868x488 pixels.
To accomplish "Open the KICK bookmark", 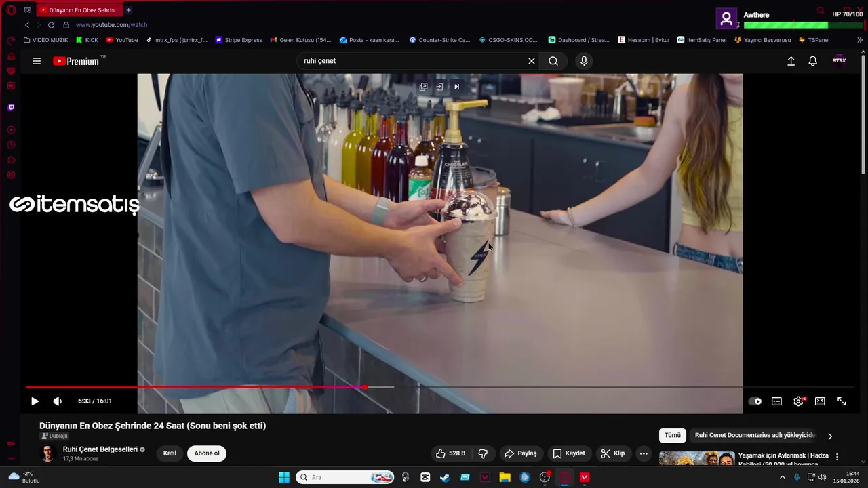I will coord(87,40).
